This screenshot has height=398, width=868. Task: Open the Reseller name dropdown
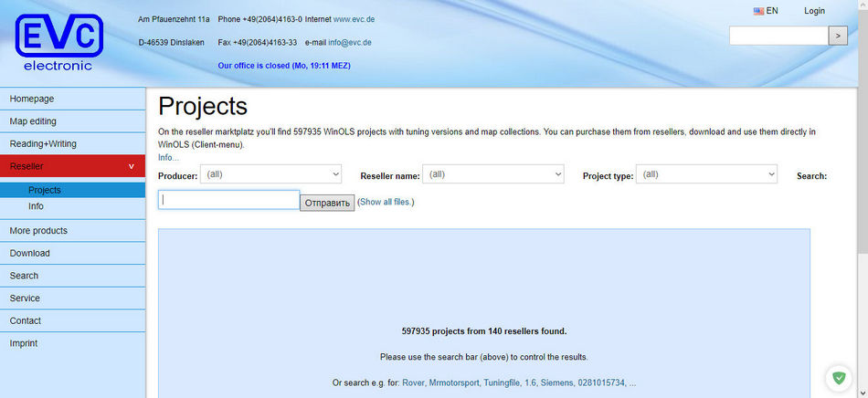click(493, 174)
